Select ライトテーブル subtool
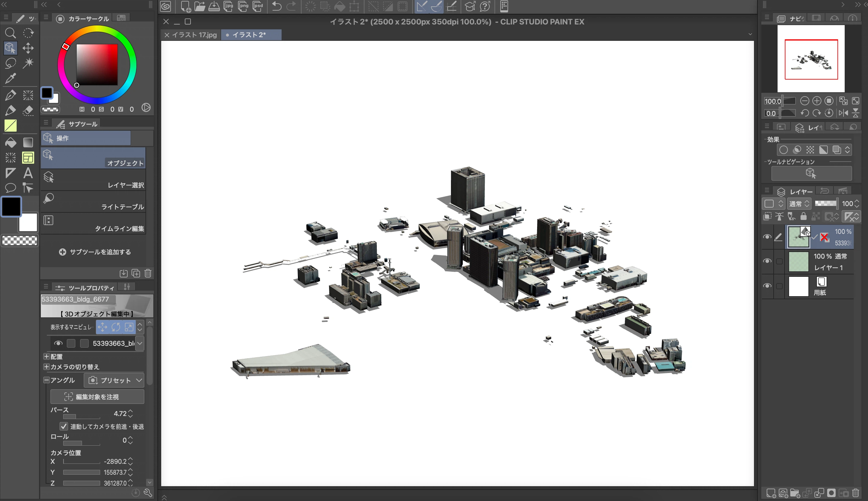868x501 pixels. tap(93, 201)
